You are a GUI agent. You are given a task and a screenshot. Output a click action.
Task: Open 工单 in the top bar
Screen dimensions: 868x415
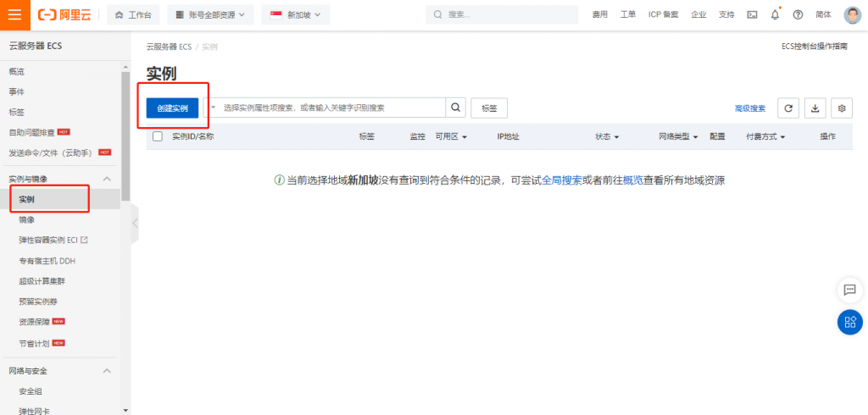628,15
